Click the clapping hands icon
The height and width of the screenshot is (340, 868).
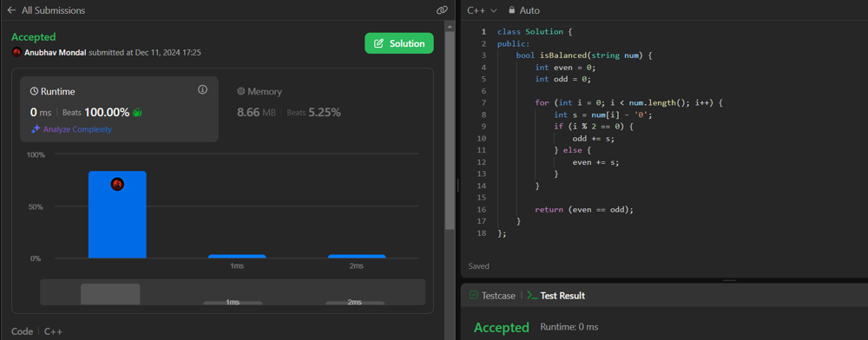tap(137, 112)
